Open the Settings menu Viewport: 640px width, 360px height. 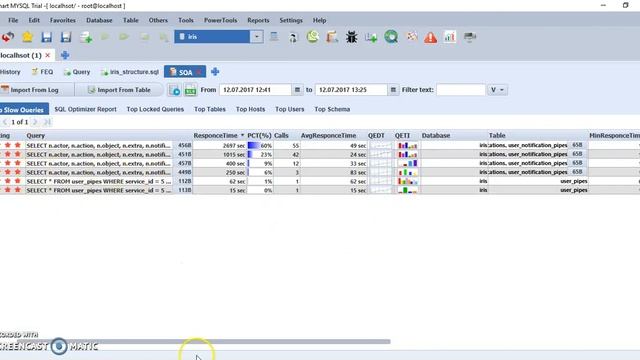[x=291, y=20]
